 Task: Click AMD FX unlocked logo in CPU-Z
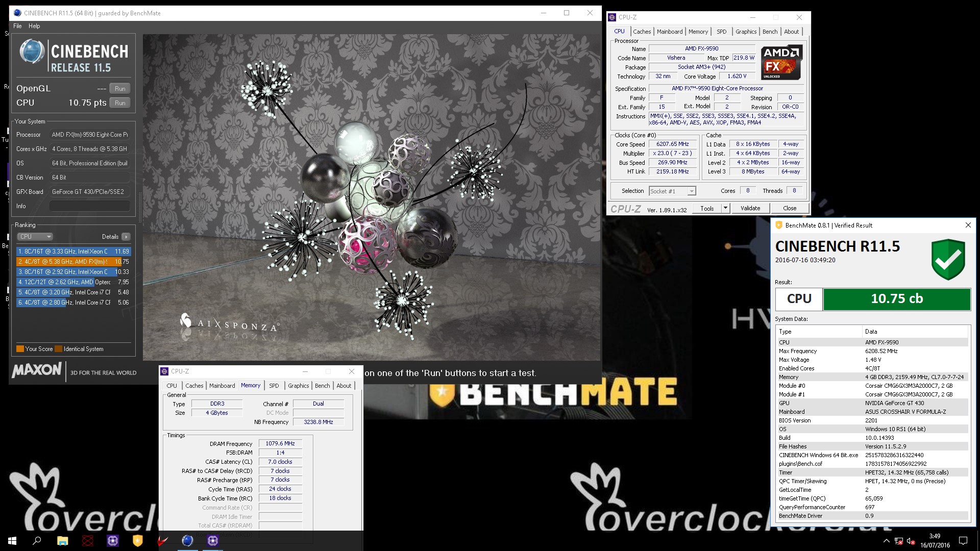pos(781,62)
